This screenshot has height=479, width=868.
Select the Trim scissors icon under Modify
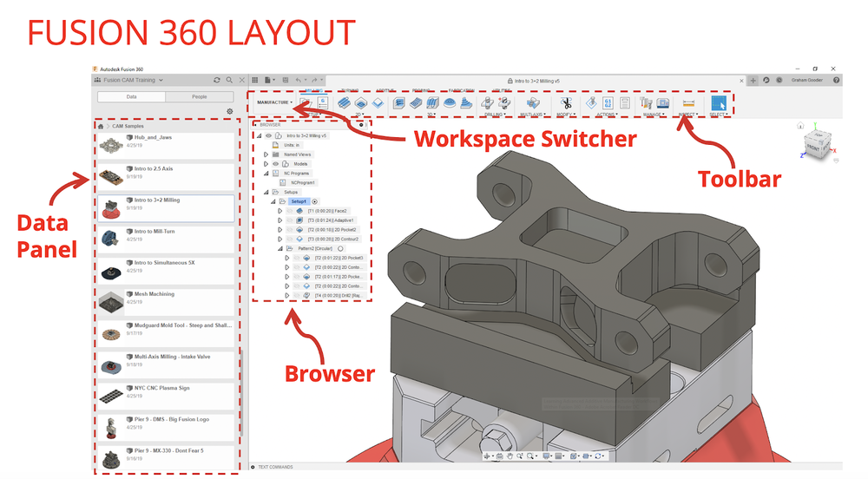[565, 103]
